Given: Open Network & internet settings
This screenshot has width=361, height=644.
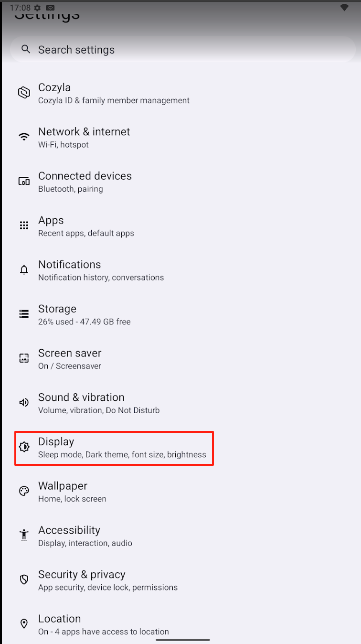Looking at the screenshot, I should tap(180, 138).
